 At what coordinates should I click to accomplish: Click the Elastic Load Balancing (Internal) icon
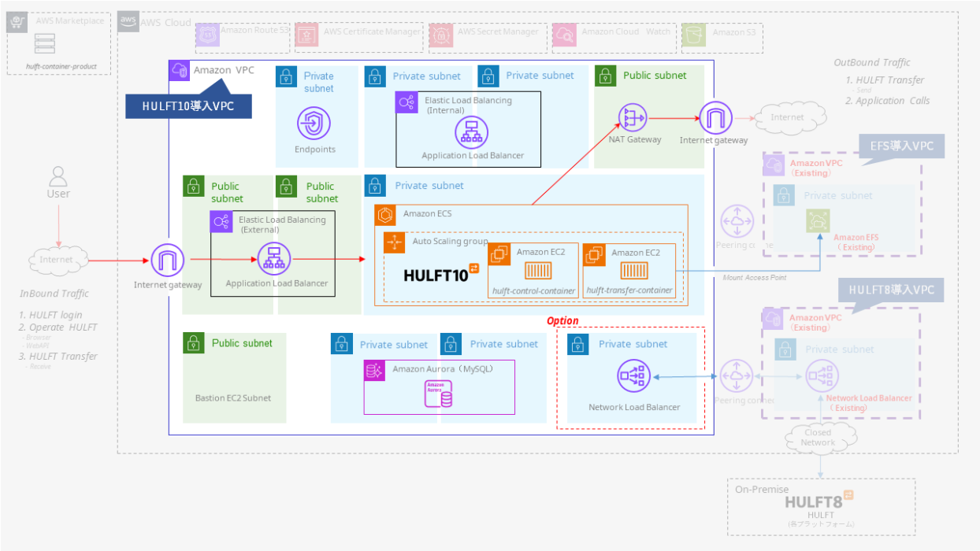point(406,102)
